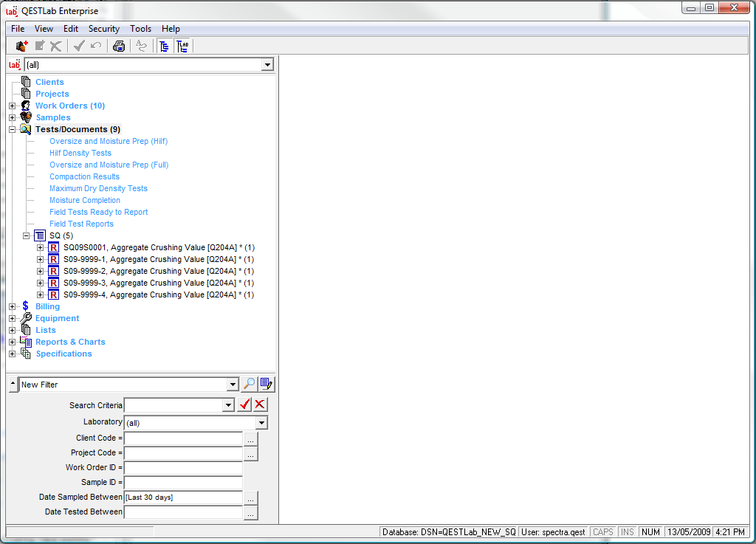Image resolution: width=756 pixels, height=544 pixels.
Task: Expand the Work Orders (10) tree node
Action: (12, 106)
